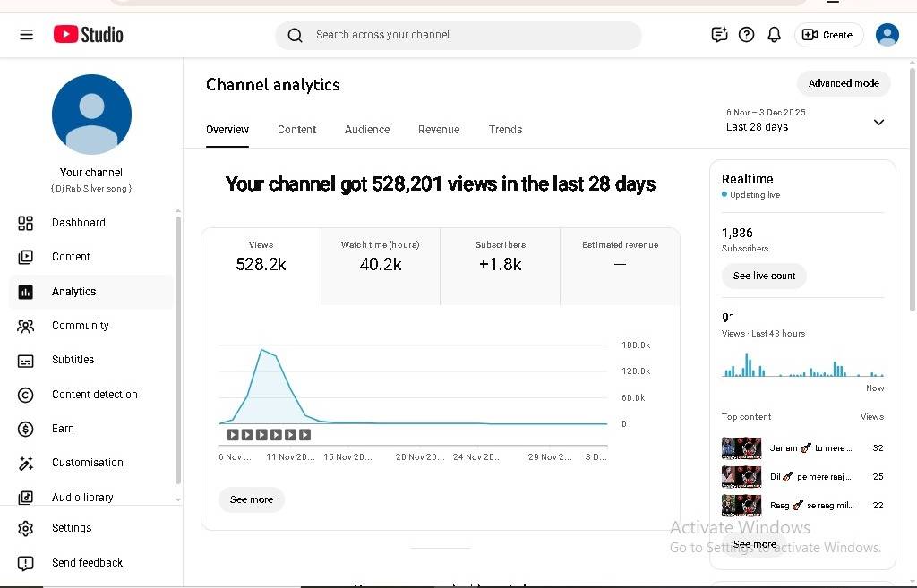Viewport: 917px width, 588px height.
Task: Open the send feedback icon in top bar
Action: [719, 35]
